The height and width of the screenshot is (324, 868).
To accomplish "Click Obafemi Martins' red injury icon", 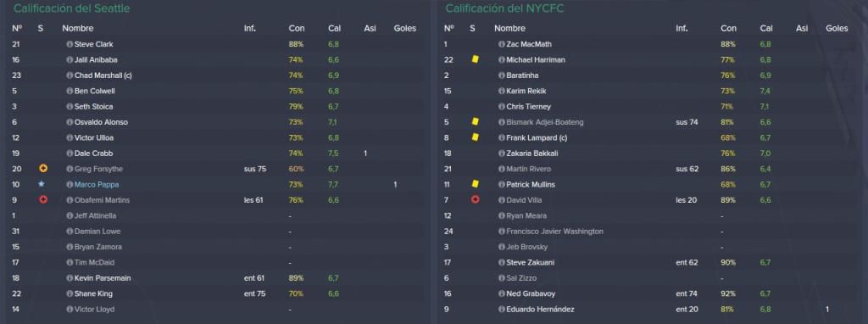I will click(42, 199).
